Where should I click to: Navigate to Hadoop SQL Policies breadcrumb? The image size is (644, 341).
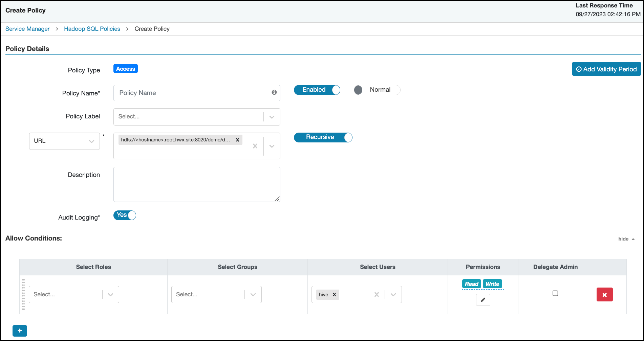pos(92,29)
